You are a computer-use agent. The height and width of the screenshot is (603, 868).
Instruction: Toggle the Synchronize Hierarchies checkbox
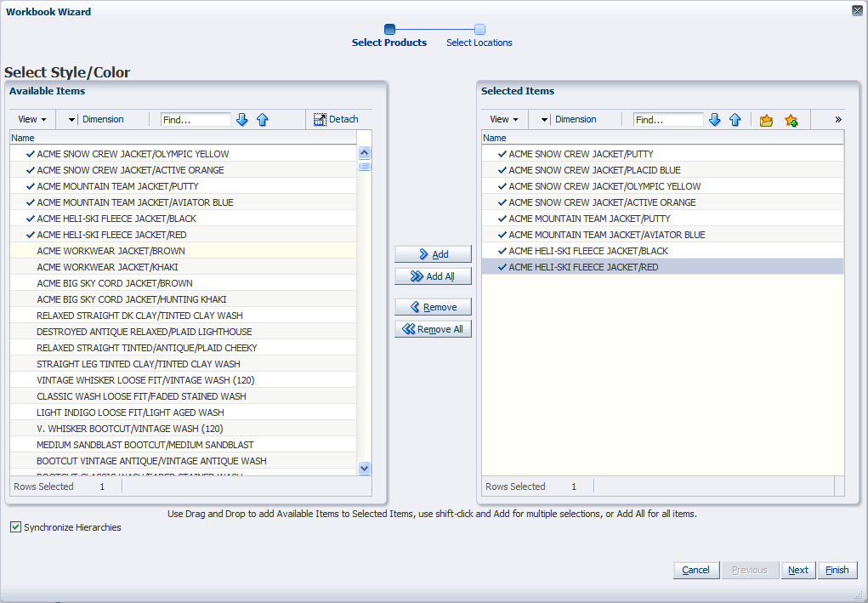tap(15, 527)
